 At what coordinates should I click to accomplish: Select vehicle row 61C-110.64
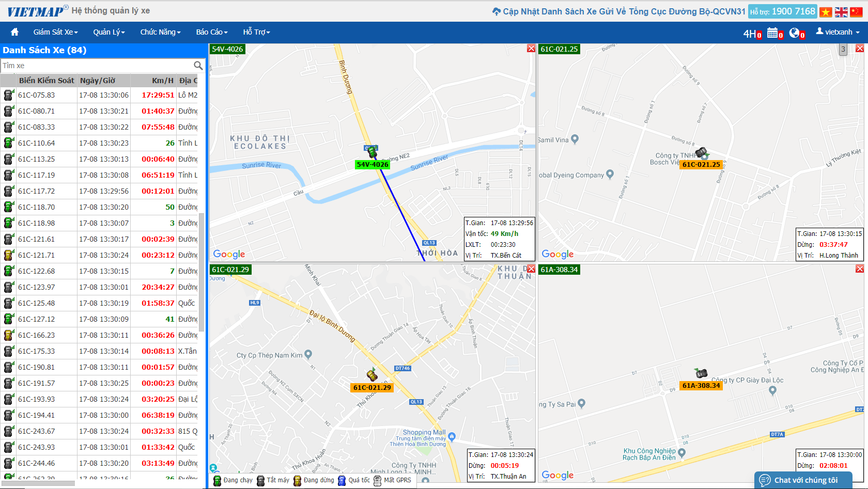tap(99, 143)
